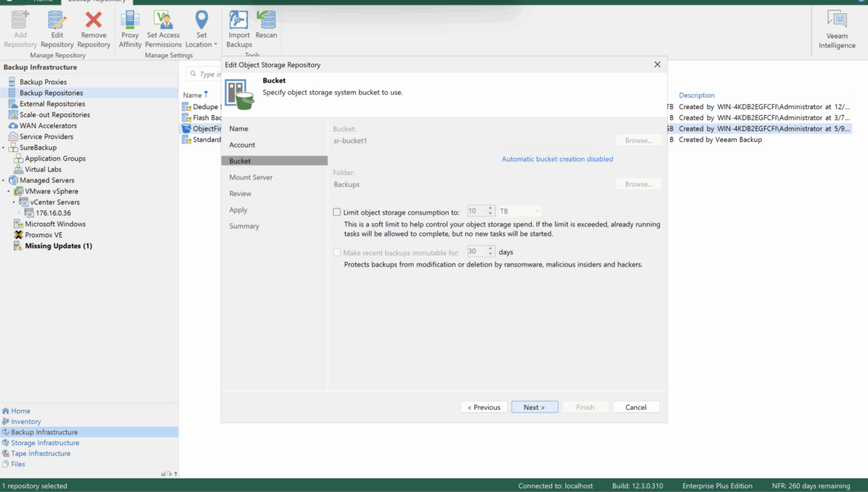
Task: Collapse the Managed Servers tree node
Action: click(3, 180)
